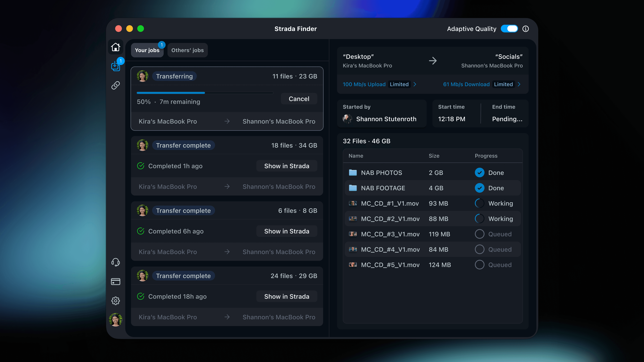
Task: Cancel the transferring job
Action: (x=299, y=99)
